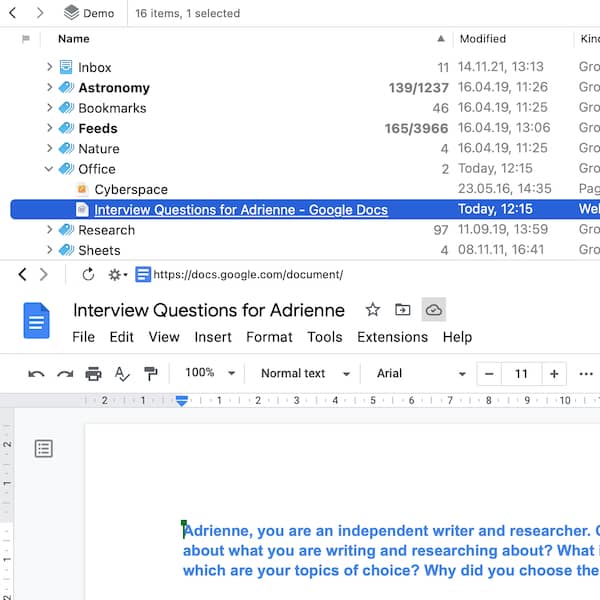Click the Inbox group icon

pos(66,67)
